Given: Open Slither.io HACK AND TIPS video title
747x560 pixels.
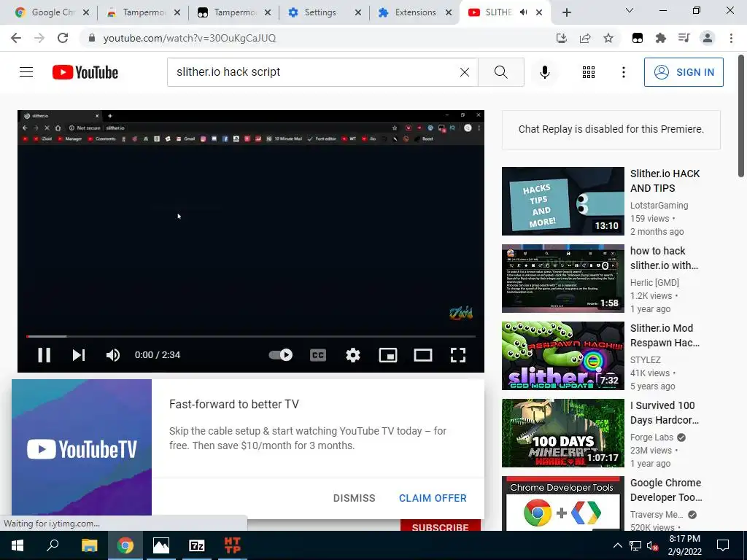Looking at the screenshot, I should (x=665, y=181).
